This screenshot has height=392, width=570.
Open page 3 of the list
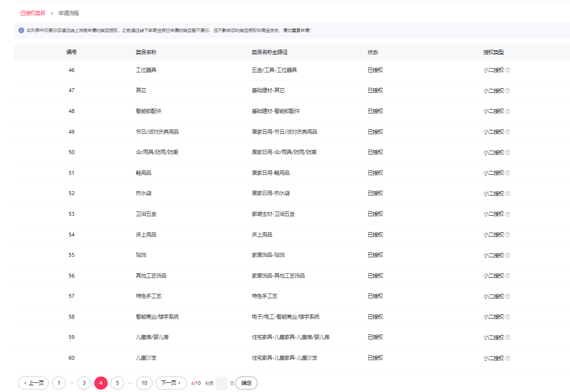[84, 383]
